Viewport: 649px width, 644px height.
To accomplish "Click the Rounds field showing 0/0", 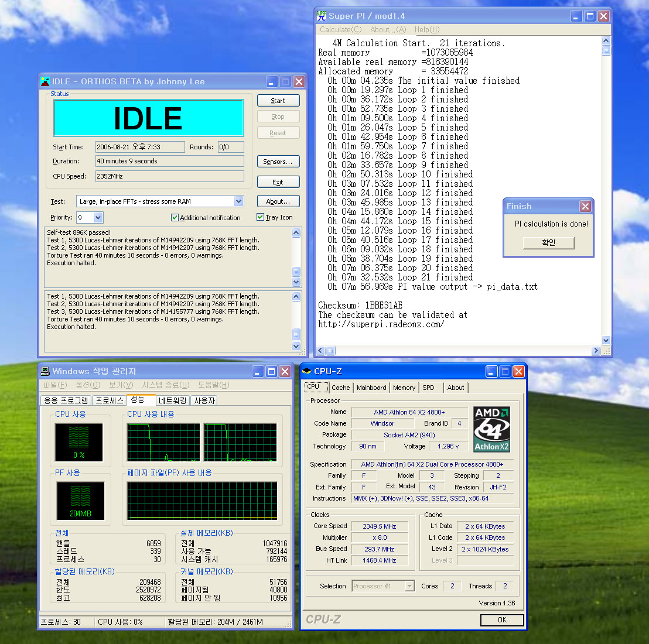I will click(231, 147).
